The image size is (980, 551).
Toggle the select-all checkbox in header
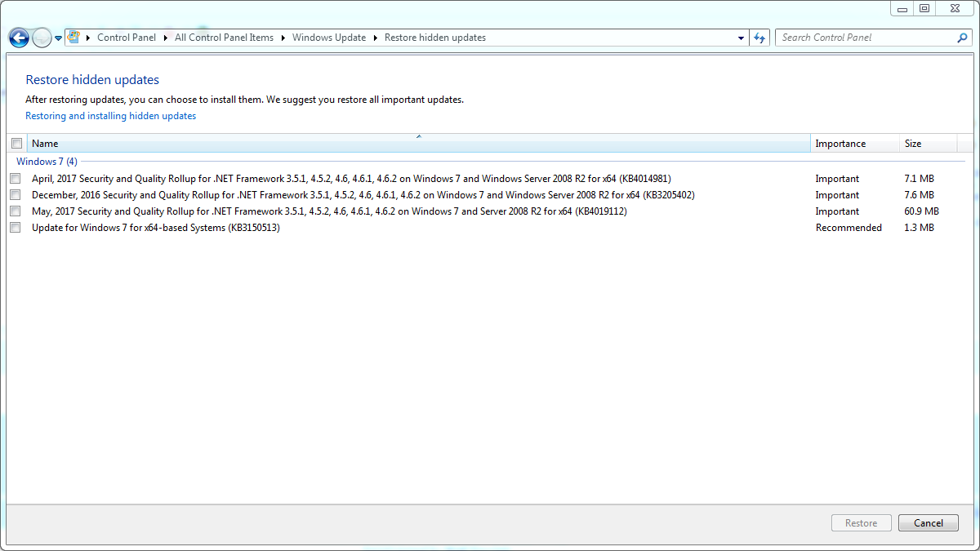pyautogui.click(x=17, y=144)
